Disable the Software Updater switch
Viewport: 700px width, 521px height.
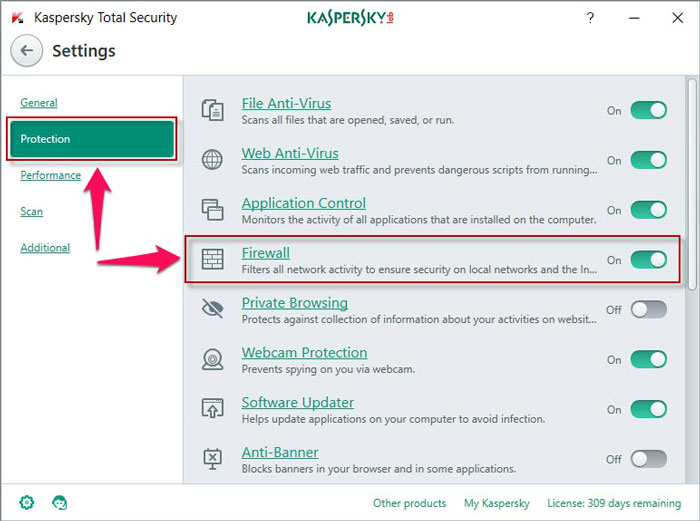pos(649,409)
